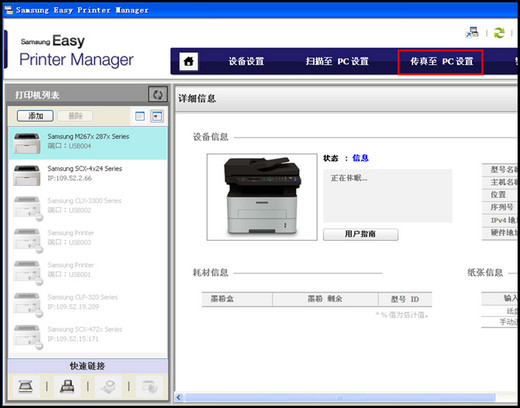Click the 型号 ID column header
This screenshot has height=408, width=520.
coord(405,299)
